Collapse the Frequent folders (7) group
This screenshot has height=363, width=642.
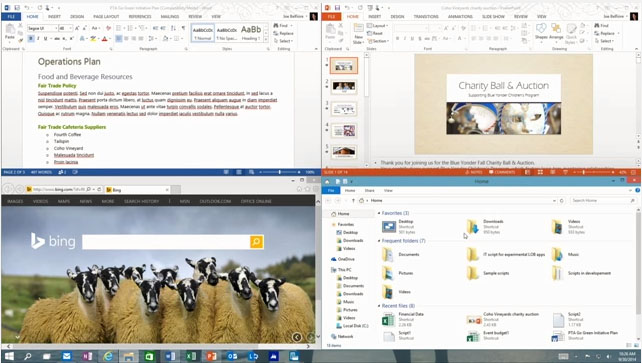[x=379, y=241]
